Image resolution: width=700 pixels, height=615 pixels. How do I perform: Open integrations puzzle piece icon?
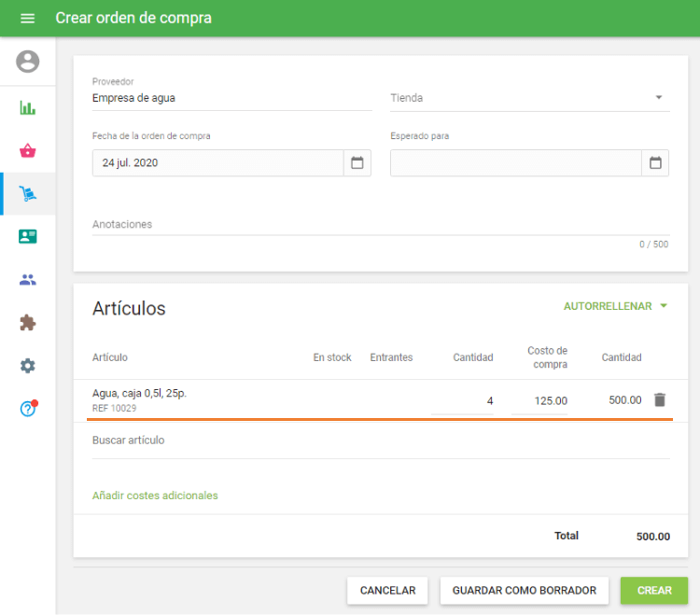[x=28, y=323]
